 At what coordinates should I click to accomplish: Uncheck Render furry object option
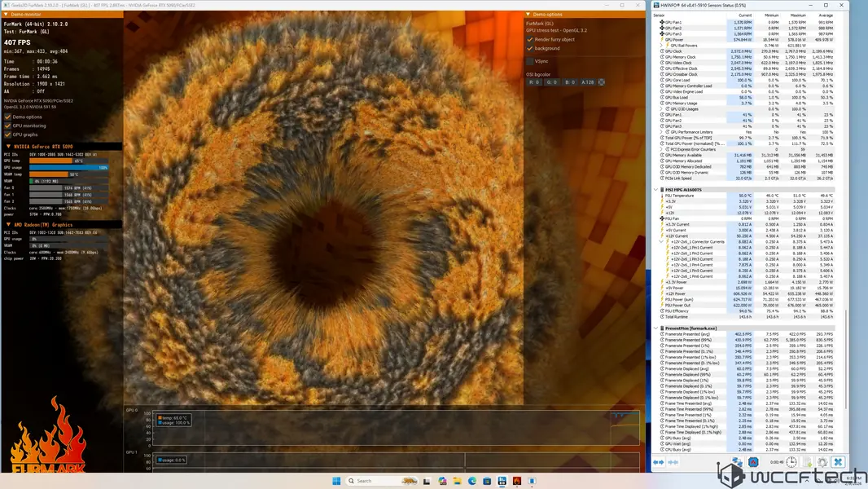point(530,39)
